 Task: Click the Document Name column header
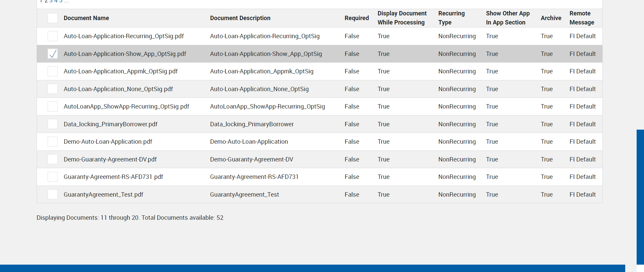coord(86,18)
